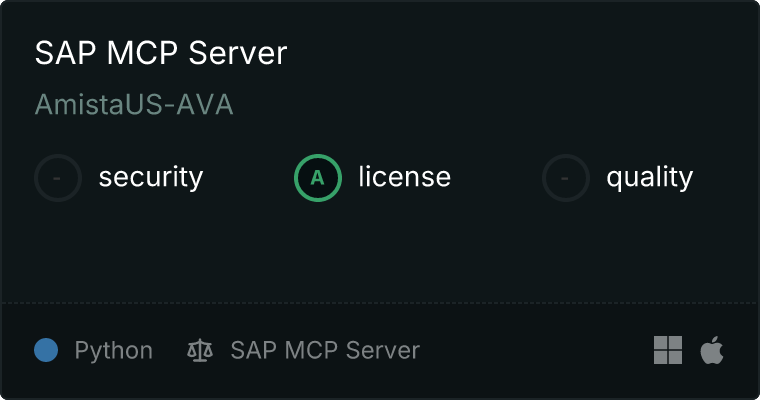Screen dimensions: 760x400
Task: Click the balance scale license icon
Action: tap(200, 351)
